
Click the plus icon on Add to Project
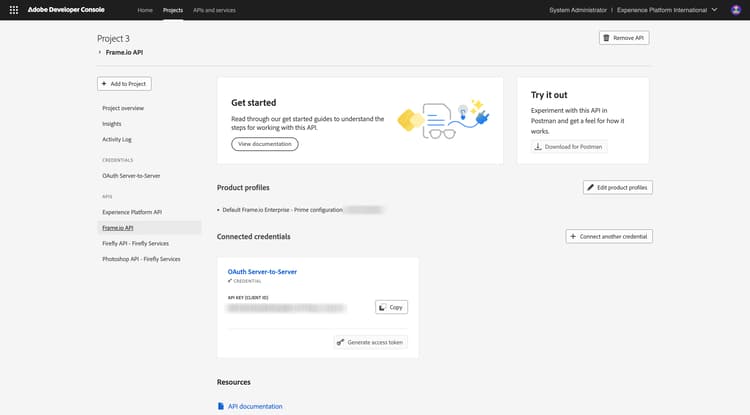pyautogui.click(x=104, y=84)
